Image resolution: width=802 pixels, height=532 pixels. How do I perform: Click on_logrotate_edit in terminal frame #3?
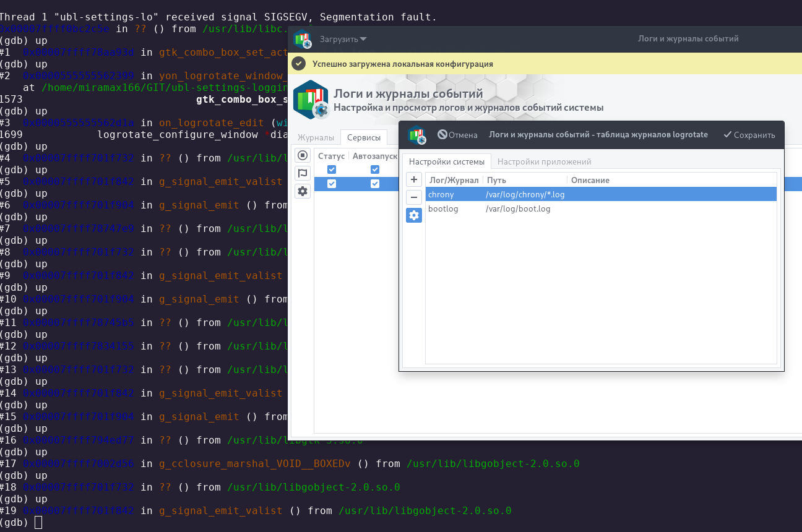212,122
